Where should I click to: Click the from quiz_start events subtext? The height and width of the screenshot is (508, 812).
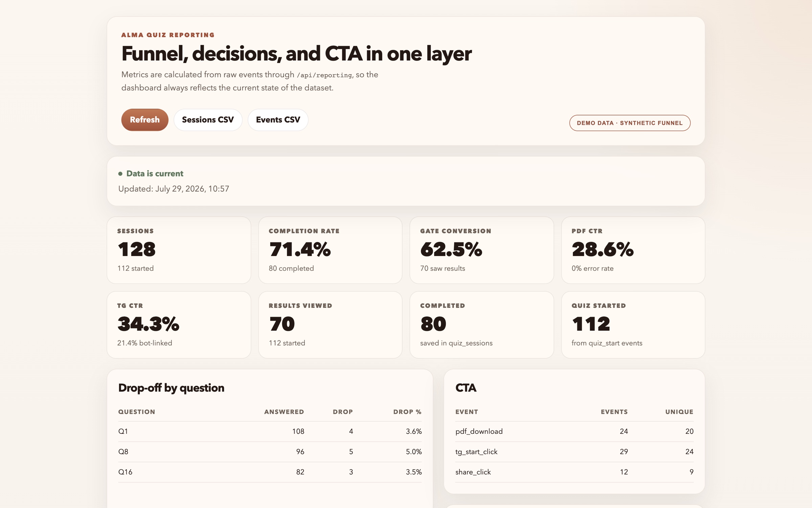coord(607,343)
